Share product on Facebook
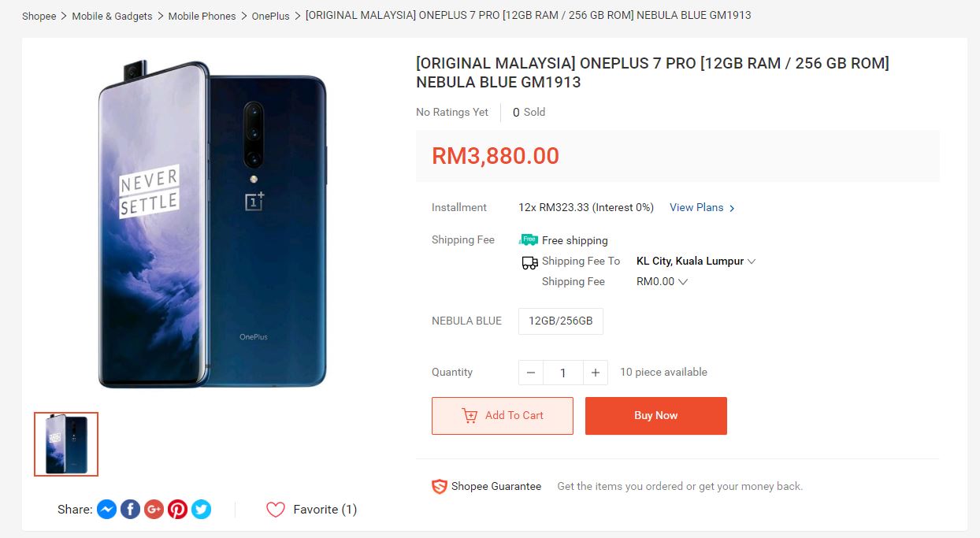980x538 pixels. 130,510
